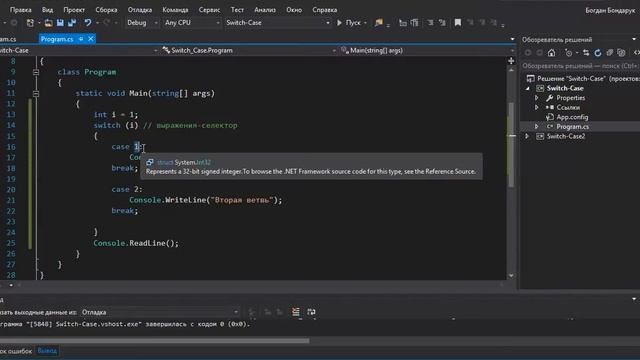Collapse the Switch-Case project node

(x=528, y=88)
